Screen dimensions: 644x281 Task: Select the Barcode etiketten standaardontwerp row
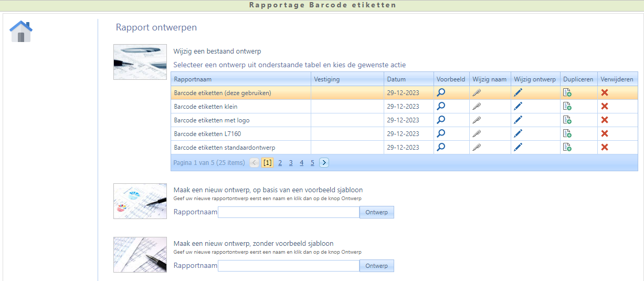225,148
